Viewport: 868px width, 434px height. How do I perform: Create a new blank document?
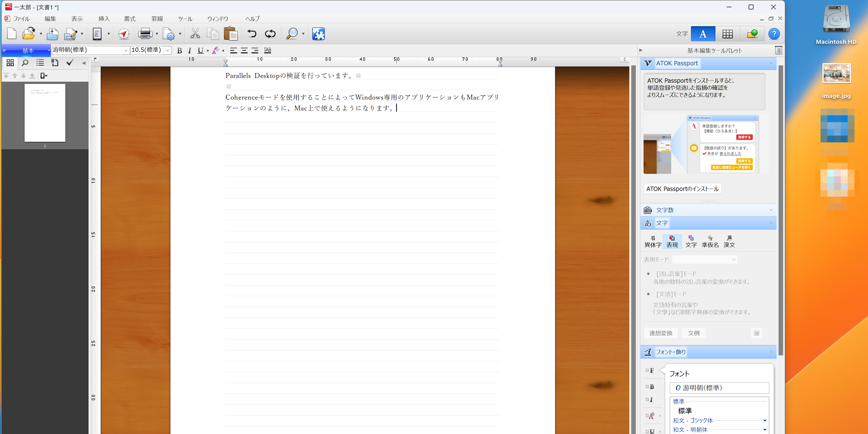[x=12, y=34]
